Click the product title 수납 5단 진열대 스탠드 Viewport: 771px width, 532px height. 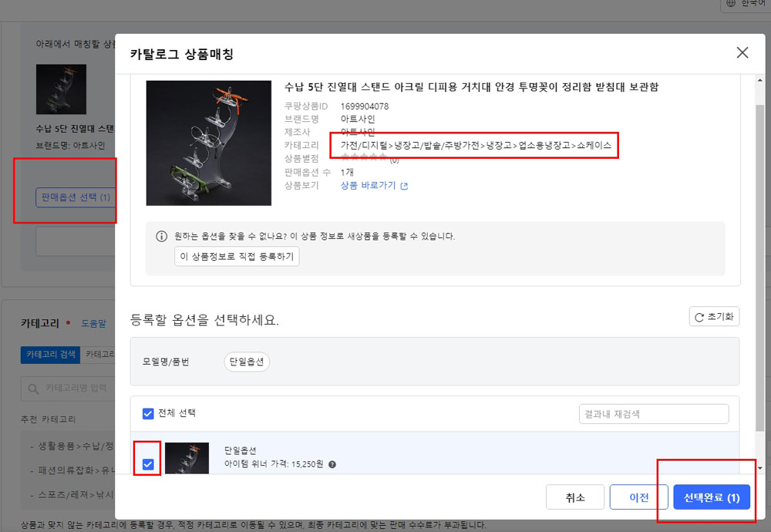(x=471, y=87)
